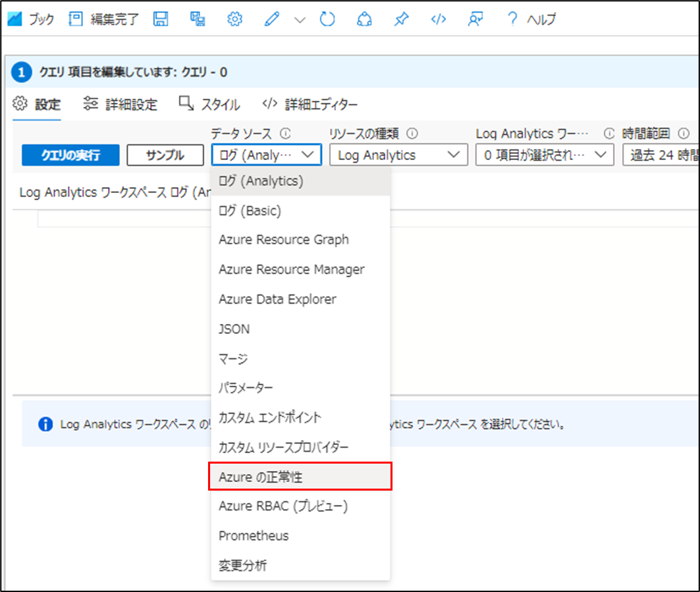Open the advanced editor code icon in toolbar
Viewport: 700px width, 592px height.
tap(439, 19)
